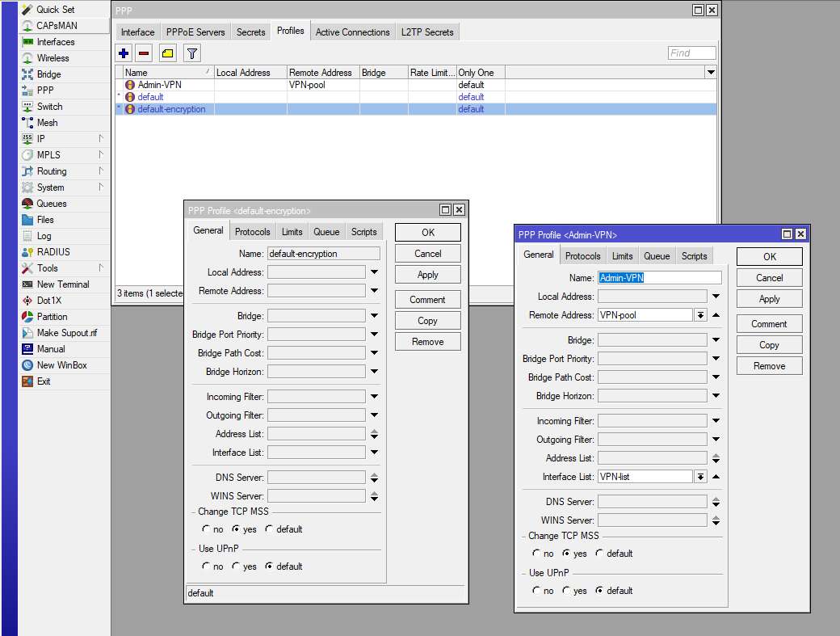This screenshot has height=636, width=840.
Task: Sort profiles by the Name column header
Action: point(167,73)
